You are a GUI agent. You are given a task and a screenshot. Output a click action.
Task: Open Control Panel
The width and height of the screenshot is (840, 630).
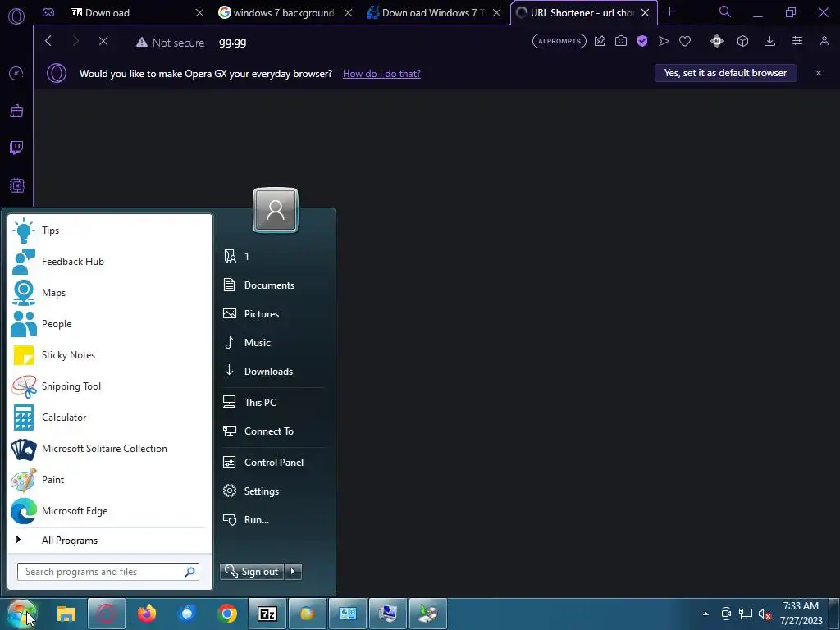tap(274, 463)
